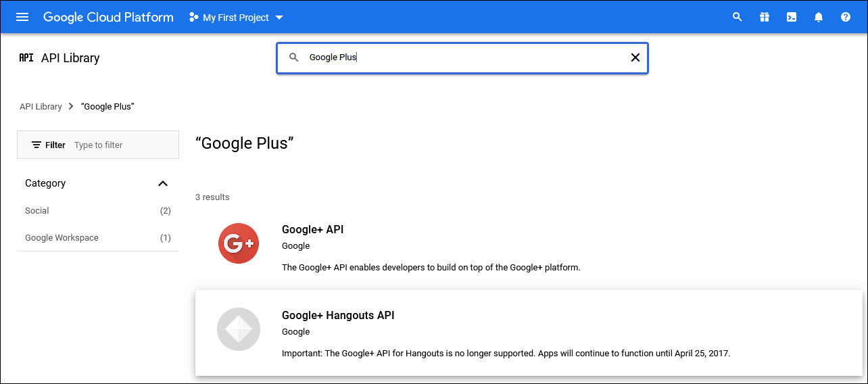Click the Google+ Hangouts API gray logo
Viewport: 868px width, 384px height.
point(239,329)
